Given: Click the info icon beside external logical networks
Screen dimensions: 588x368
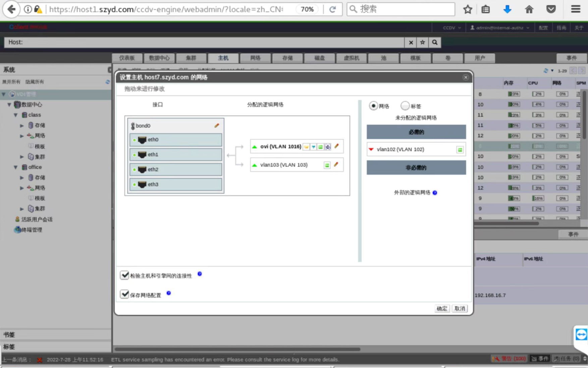Looking at the screenshot, I should coord(435,193).
